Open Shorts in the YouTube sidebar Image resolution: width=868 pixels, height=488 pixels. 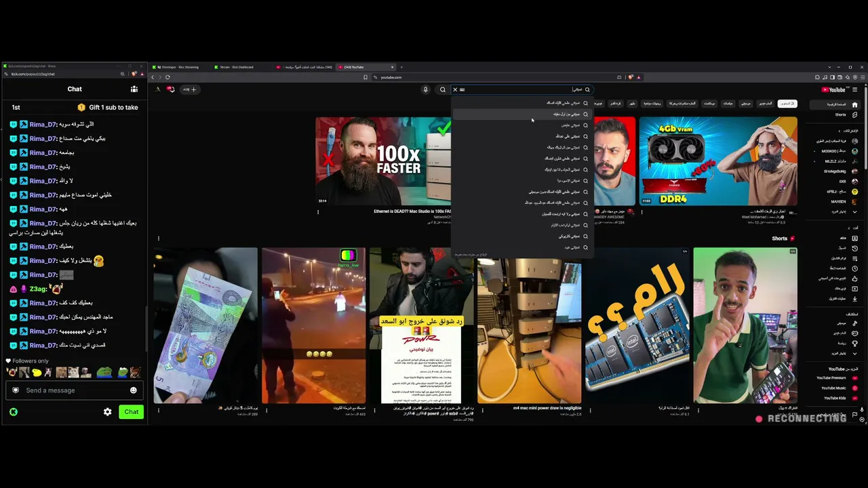840,115
